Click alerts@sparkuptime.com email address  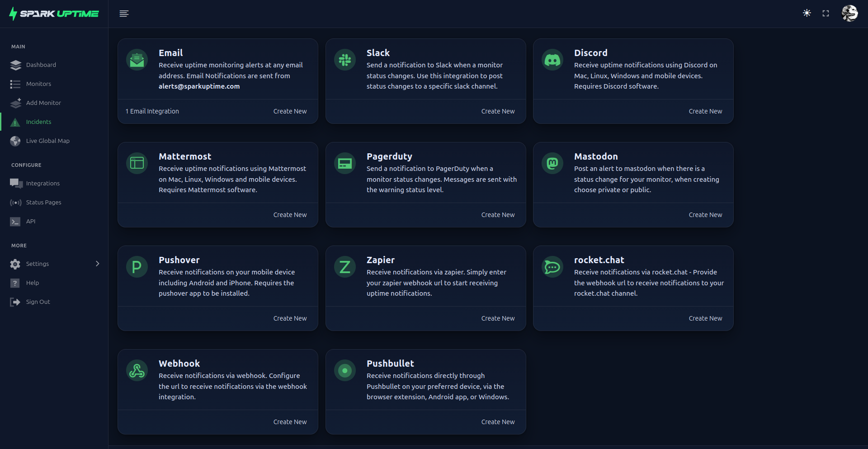point(199,86)
